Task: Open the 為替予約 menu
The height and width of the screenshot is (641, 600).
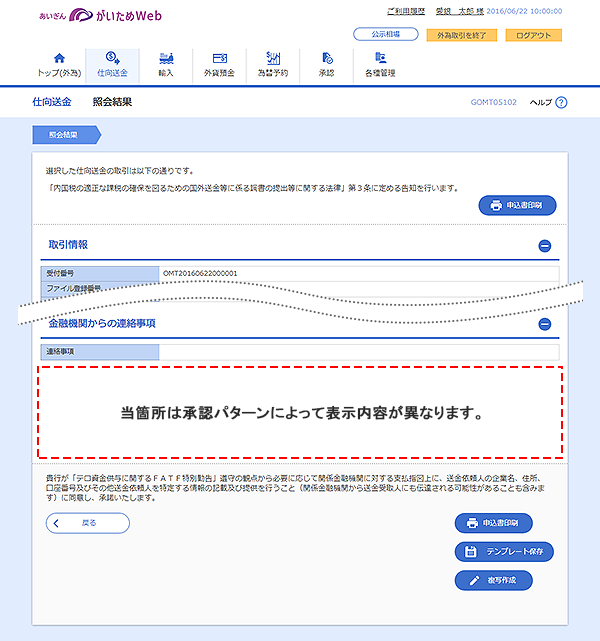Action: [x=273, y=65]
